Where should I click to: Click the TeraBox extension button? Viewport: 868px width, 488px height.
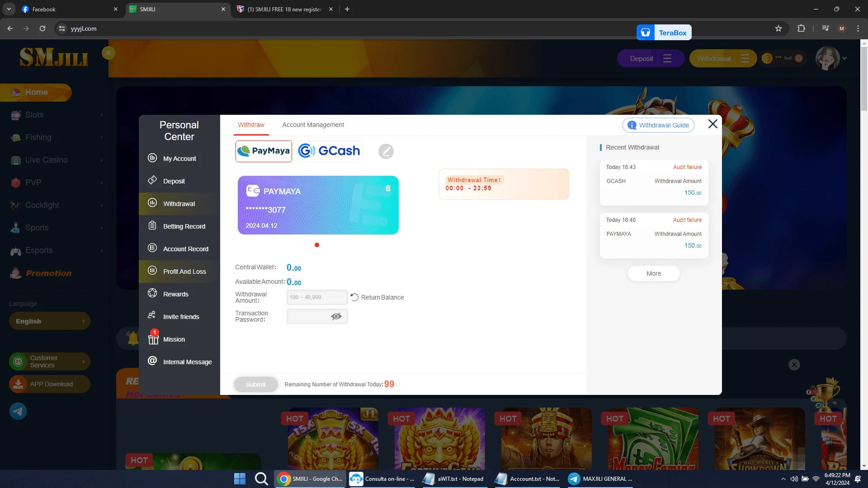[x=664, y=33]
